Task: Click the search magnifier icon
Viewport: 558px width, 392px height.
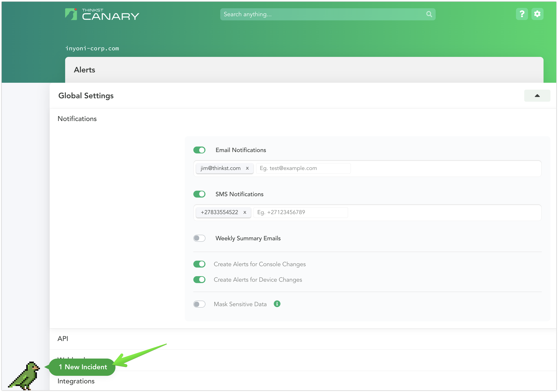Action: click(x=429, y=14)
